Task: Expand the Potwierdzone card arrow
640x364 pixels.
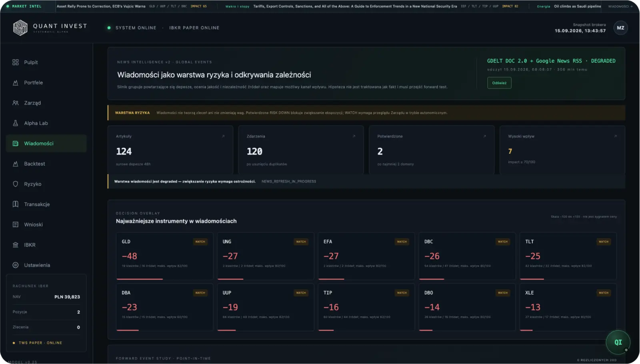Action: (485, 136)
